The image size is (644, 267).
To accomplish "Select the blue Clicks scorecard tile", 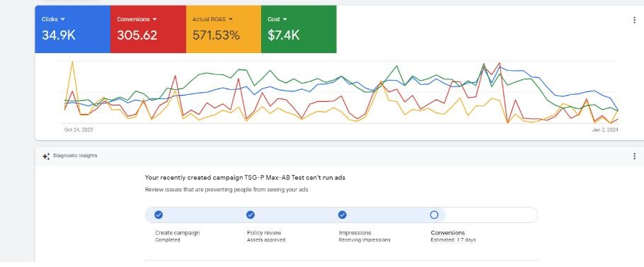I will pos(73,29).
